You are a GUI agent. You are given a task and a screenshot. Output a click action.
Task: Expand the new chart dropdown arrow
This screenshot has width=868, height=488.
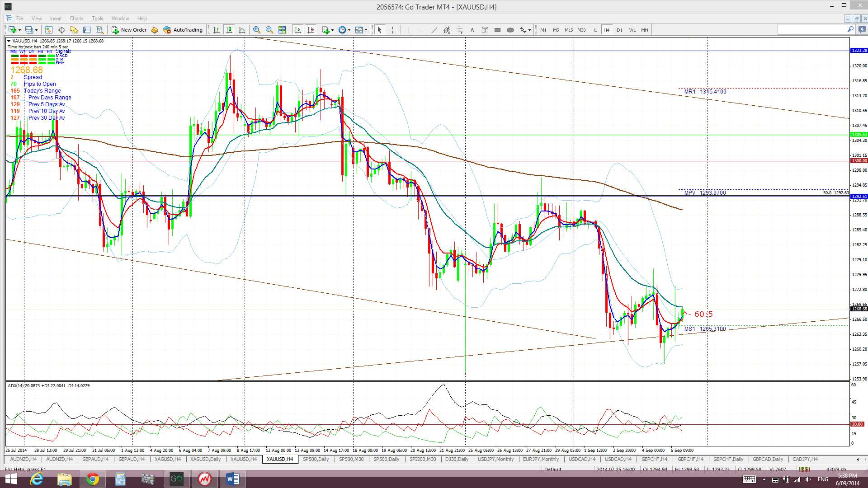pyautogui.click(x=19, y=30)
